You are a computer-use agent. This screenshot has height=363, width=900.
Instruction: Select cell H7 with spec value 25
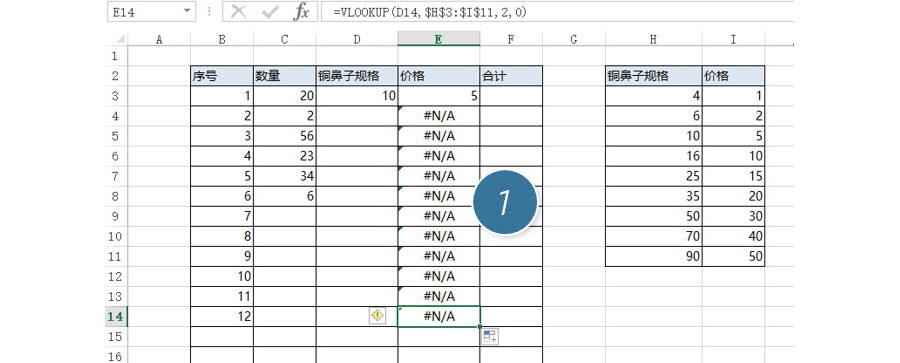653,176
